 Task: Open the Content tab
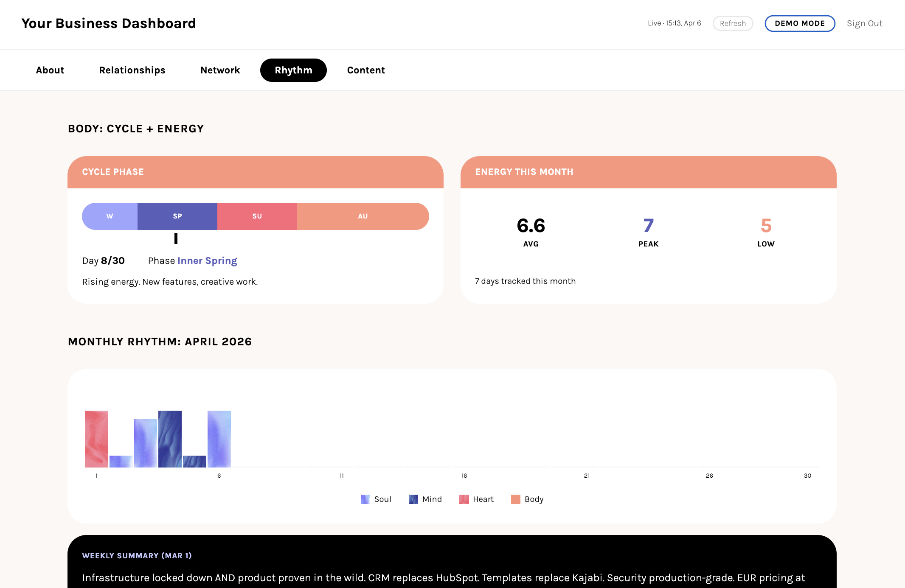coord(366,70)
